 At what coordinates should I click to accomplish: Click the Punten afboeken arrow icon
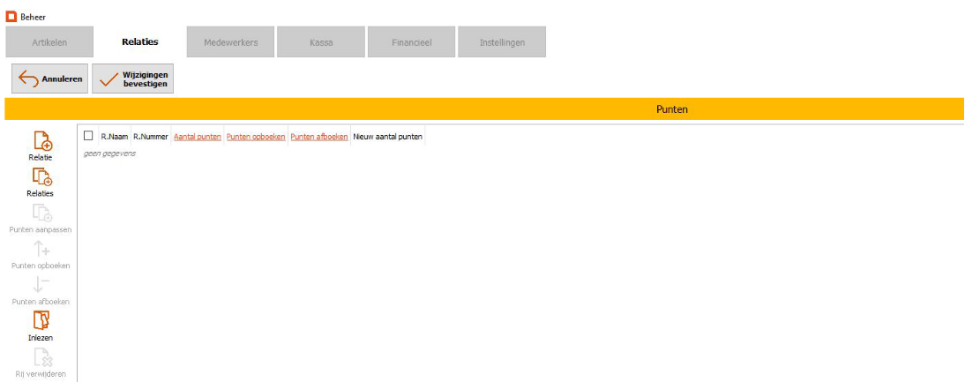[x=41, y=285]
